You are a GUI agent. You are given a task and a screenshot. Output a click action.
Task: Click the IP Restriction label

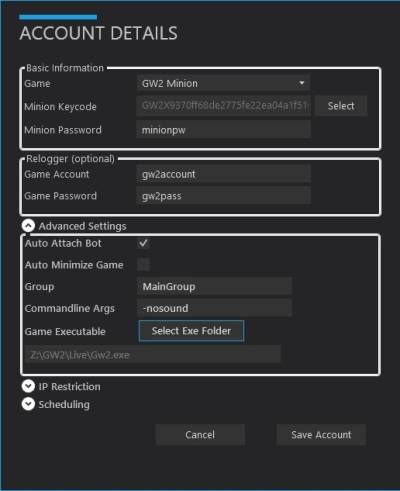[x=69, y=386]
